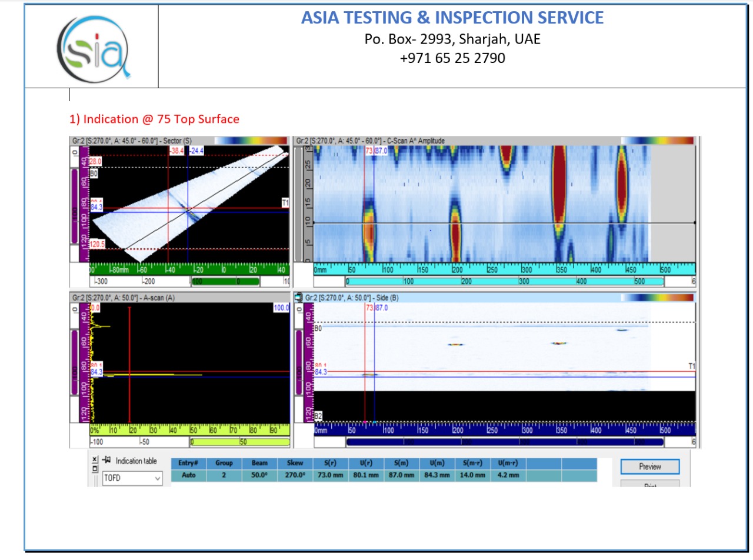Click the S(m-r) column header
The height and width of the screenshot is (560, 753).
(x=473, y=463)
